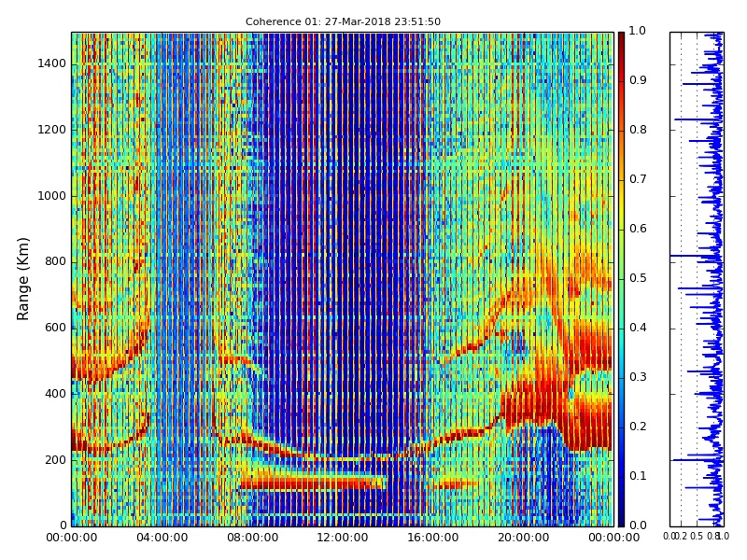Image resolution: width=747 pixels, height=560 pixels.
Task: Click the 800 range tick label
Action: (56, 262)
